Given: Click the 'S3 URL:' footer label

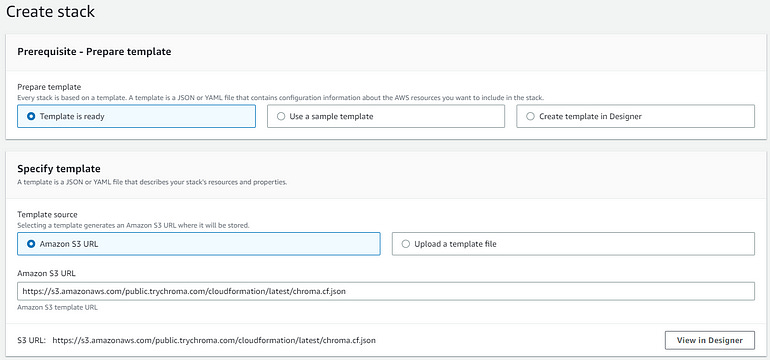Looking at the screenshot, I should pyautogui.click(x=31, y=340).
